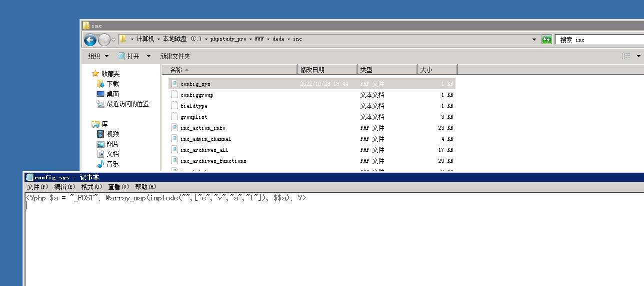
Task: Expand the address bar history dropdown
Action: click(534, 40)
